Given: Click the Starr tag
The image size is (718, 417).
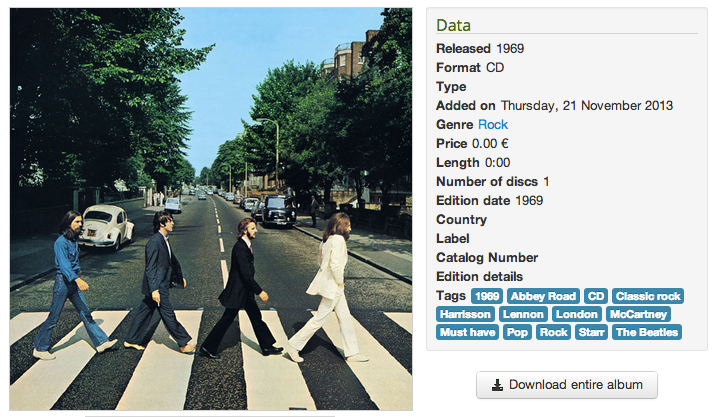Looking at the screenshot, I should click(591, 332).
